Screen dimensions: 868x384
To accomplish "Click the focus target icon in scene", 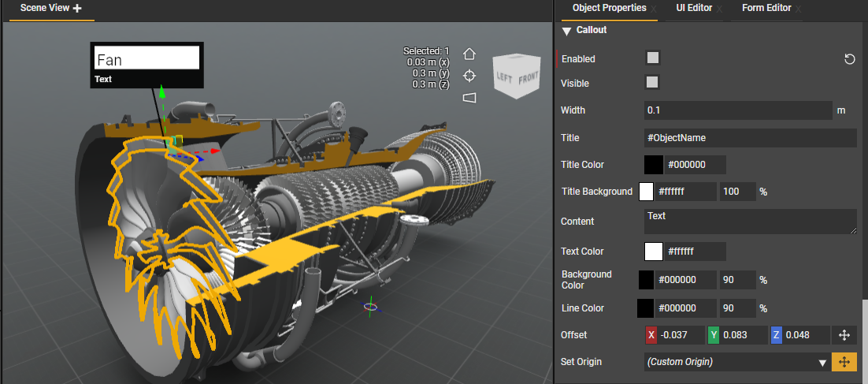I will click(x=469, y=76).
